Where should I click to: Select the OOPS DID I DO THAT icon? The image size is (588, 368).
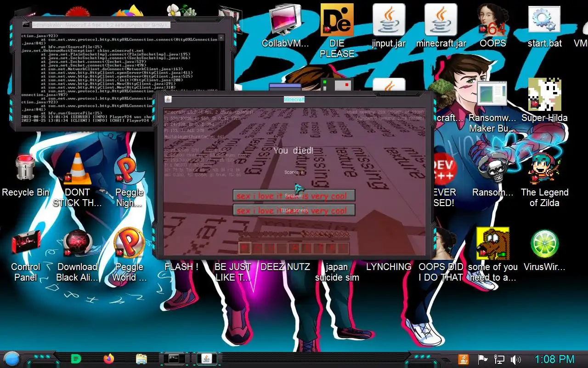[441, 255]
